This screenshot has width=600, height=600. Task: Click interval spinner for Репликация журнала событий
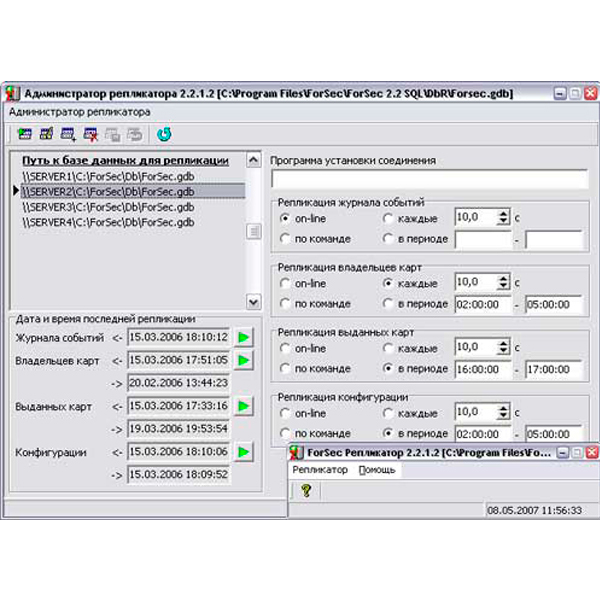(x=503, y=217)
